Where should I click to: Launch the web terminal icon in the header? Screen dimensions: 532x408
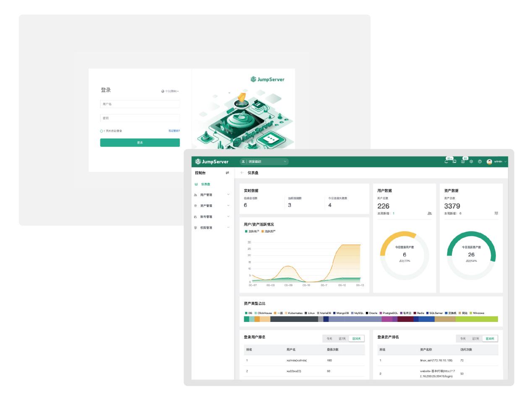pos(454,162)
